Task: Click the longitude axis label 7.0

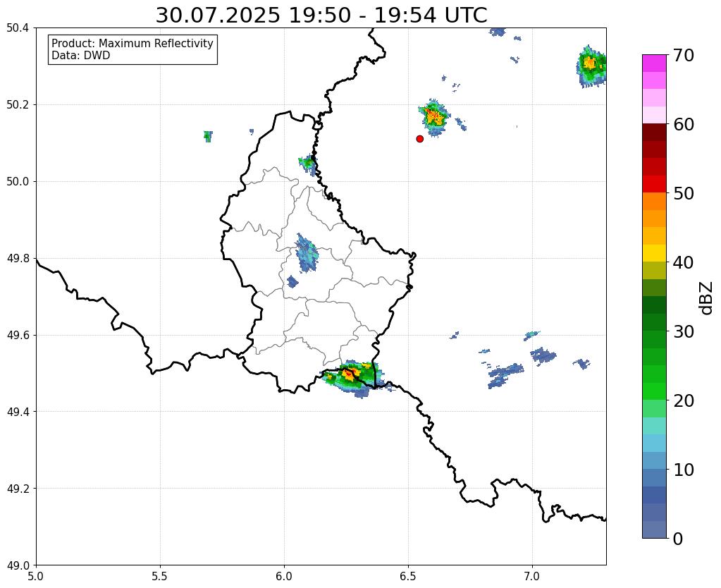Action: coord(533,576)
